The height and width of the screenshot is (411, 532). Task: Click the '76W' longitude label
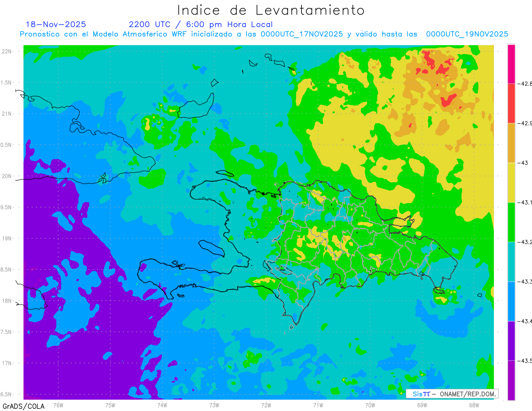pyautogui.click(x=59, y=405)
